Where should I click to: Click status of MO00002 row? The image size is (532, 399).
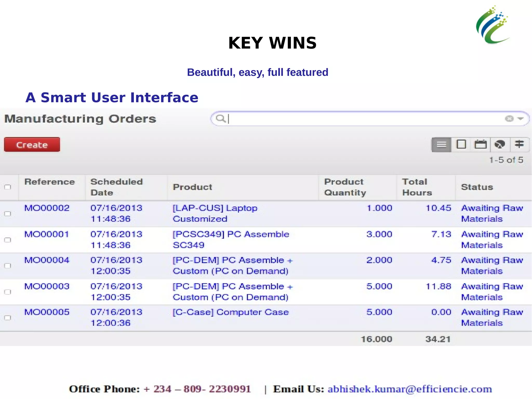[492, 213]
